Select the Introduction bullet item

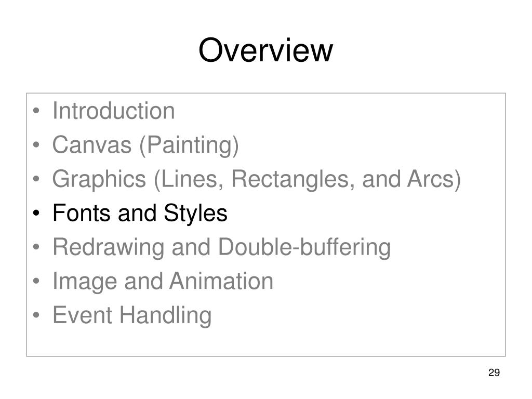[x=114, y=111]
